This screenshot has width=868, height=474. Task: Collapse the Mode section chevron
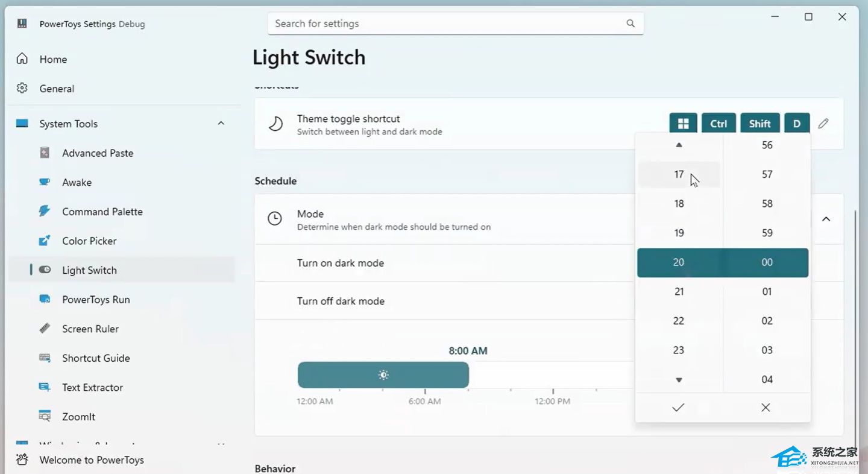click(826, 219)
